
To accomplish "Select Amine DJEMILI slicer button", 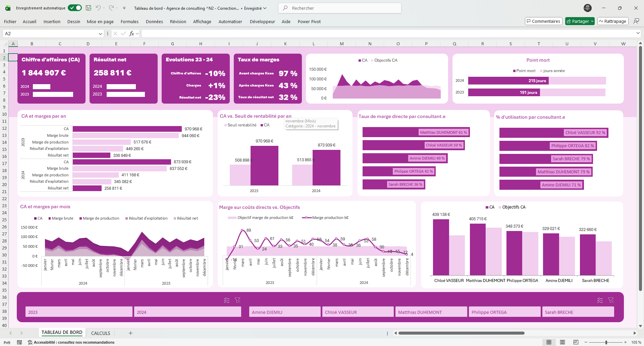I will point(285,312).
